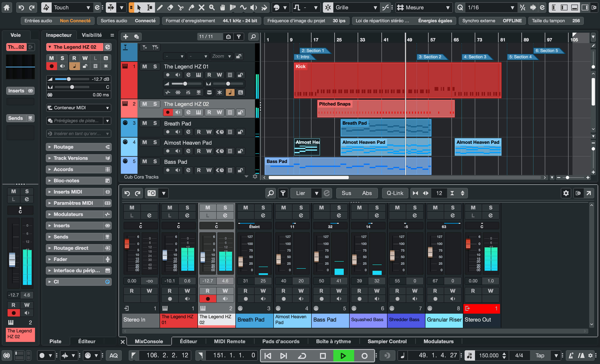Go to previous marker transport button
Screen dimensions: 600x364
coord(268,356)
